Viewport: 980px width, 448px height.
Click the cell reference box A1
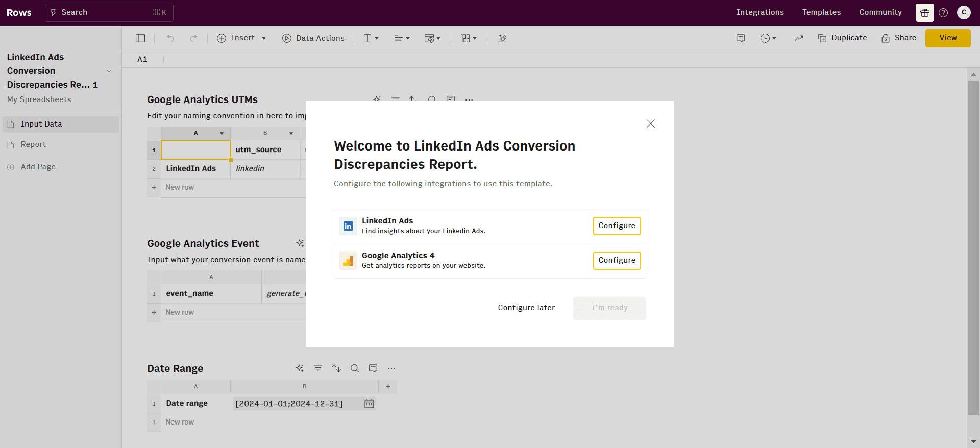[x=142, y=59]
